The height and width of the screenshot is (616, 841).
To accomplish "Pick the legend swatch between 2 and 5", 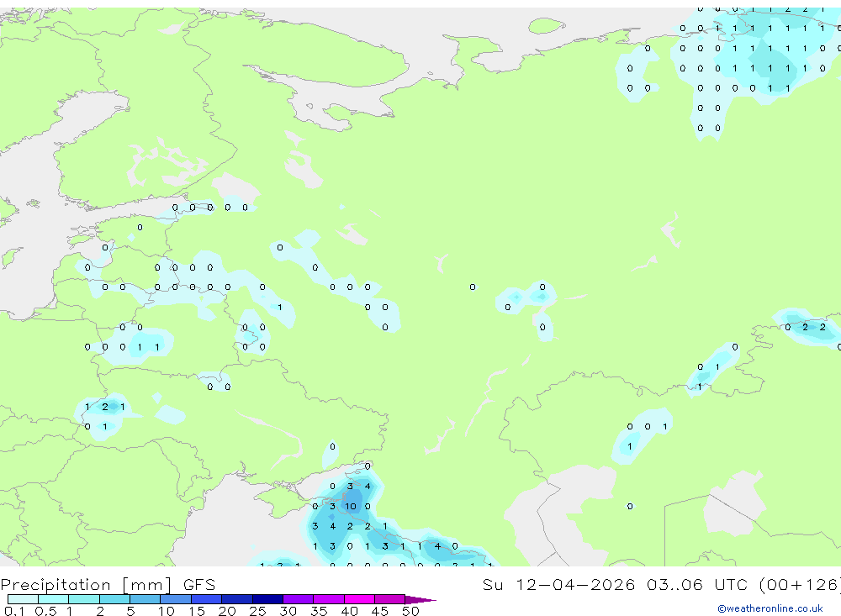I will coord(114,599).
